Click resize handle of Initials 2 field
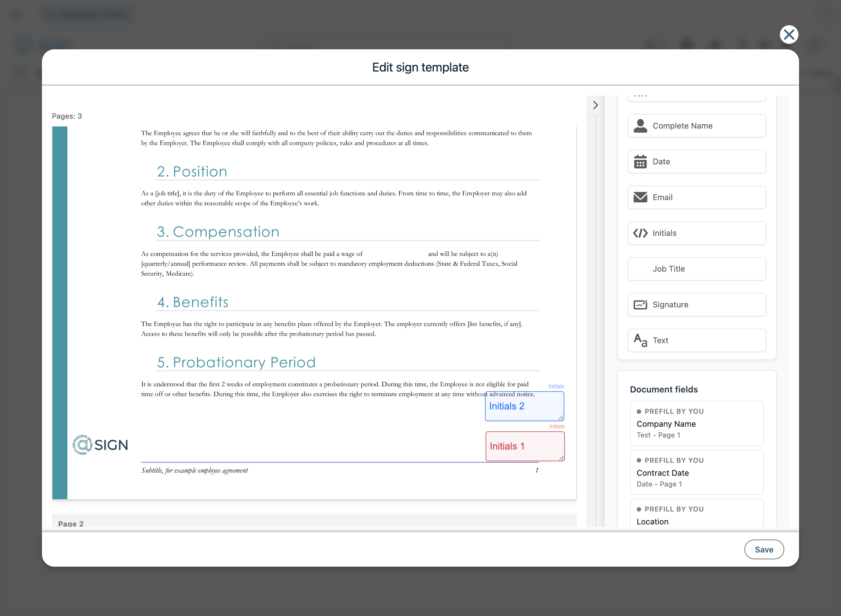The width and height of the screenshot is (841, 616). [561, 418]
